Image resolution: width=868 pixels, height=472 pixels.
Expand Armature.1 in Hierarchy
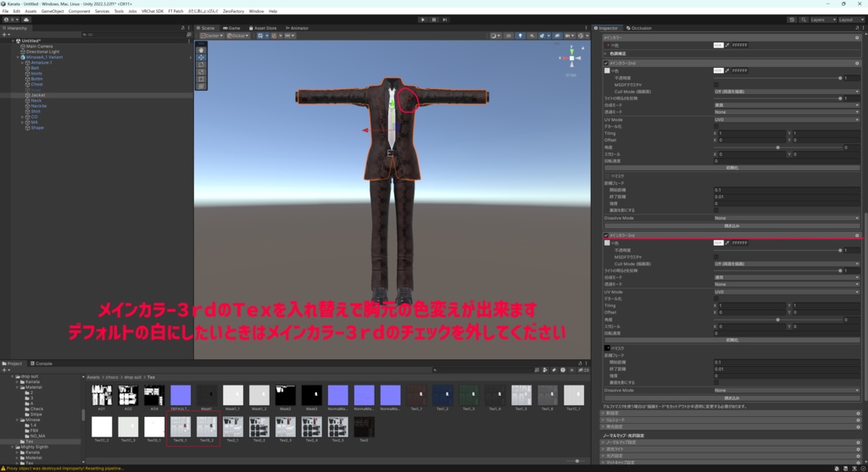[23, 63]
